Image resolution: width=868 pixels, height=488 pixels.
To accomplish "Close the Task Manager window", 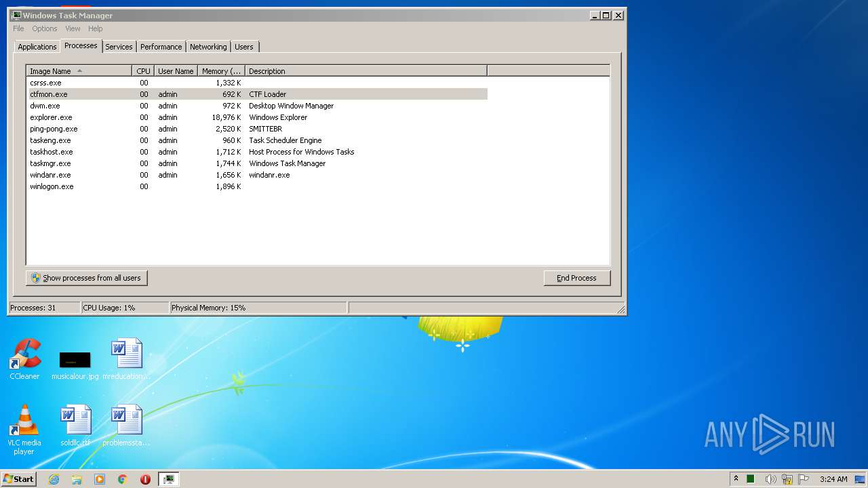I will (x=618, y=15).
